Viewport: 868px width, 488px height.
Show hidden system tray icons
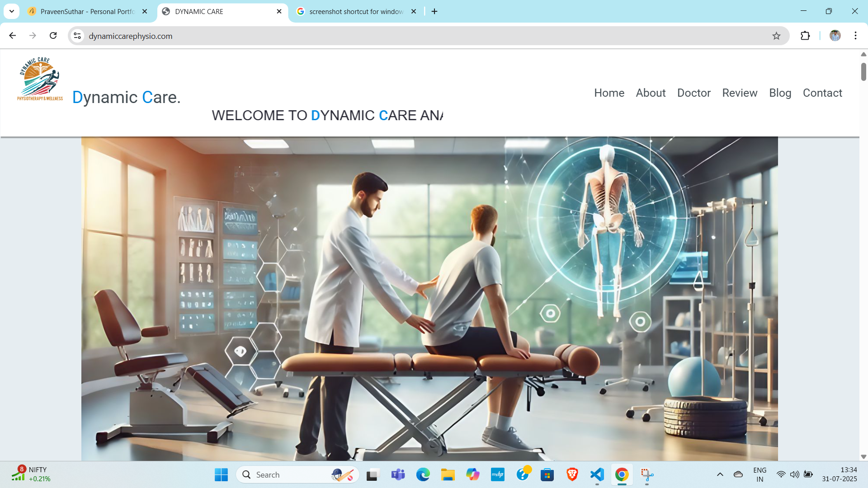tap(720, 474)
